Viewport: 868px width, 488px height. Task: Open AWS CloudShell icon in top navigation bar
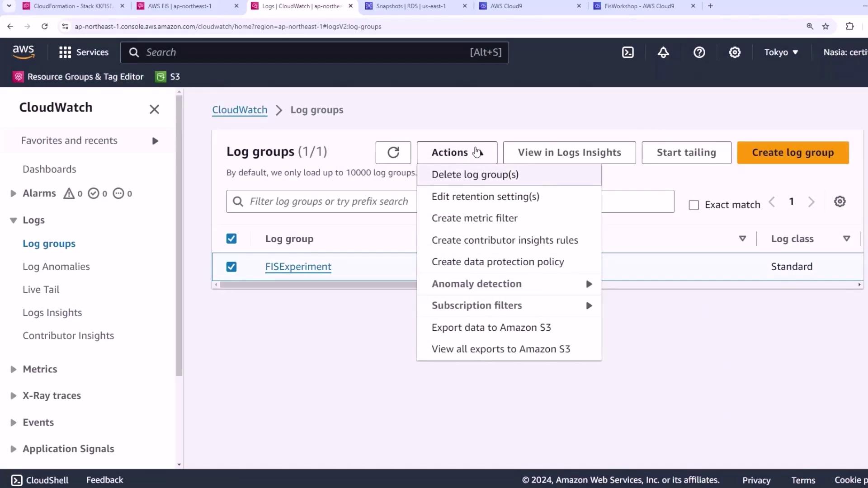click(628, 52)
